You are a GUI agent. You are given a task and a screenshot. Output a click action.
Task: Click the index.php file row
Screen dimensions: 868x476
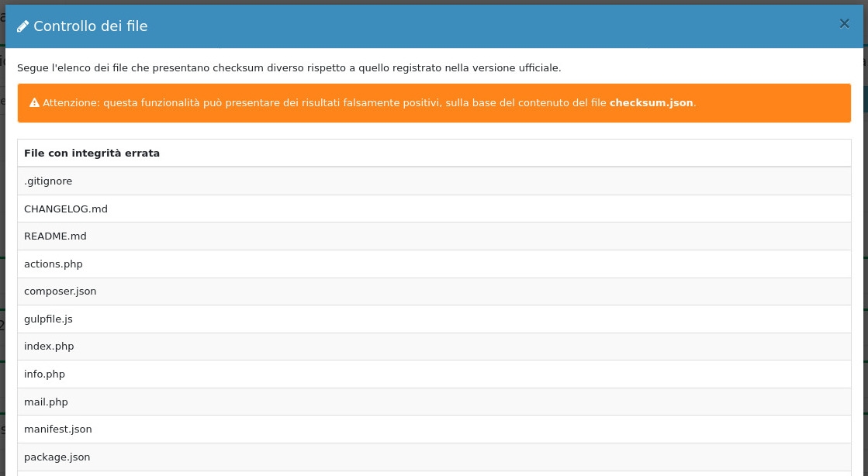(49, 347)
